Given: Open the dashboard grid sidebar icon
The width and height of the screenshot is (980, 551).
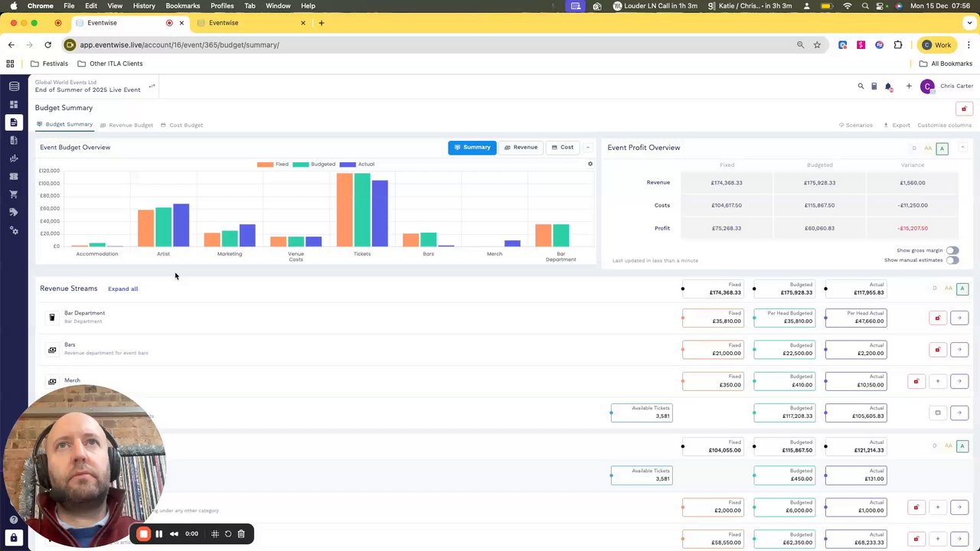Looking at the screenshot, I should tap(13, 104).
